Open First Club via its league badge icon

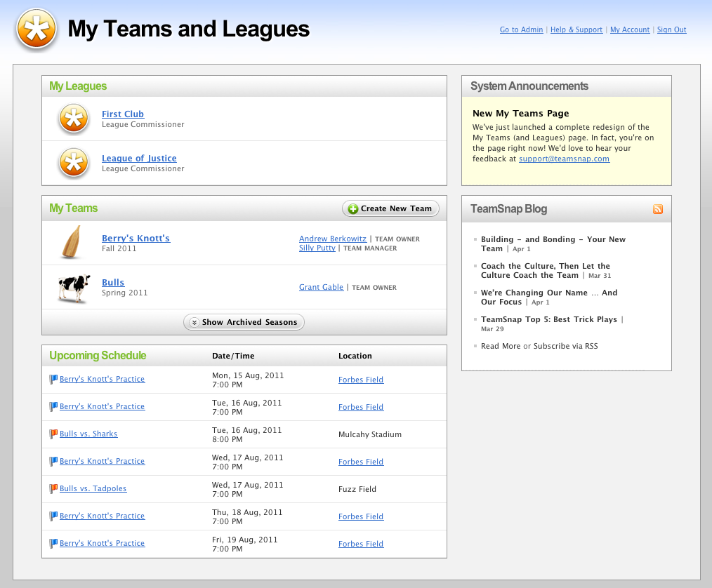(x=73, y=120)
